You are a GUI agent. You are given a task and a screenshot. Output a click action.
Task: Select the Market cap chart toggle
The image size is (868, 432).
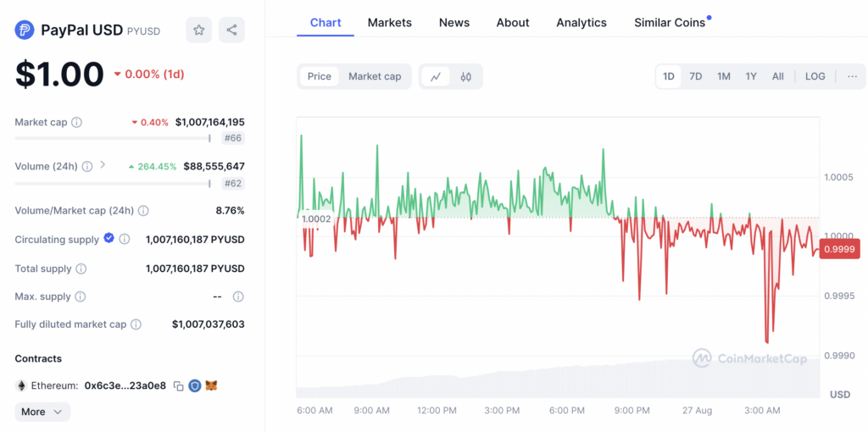tap(375, 76)
